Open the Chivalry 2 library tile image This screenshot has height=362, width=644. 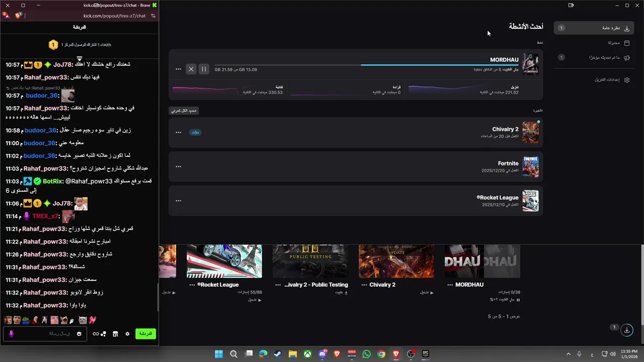click(396, 261)
